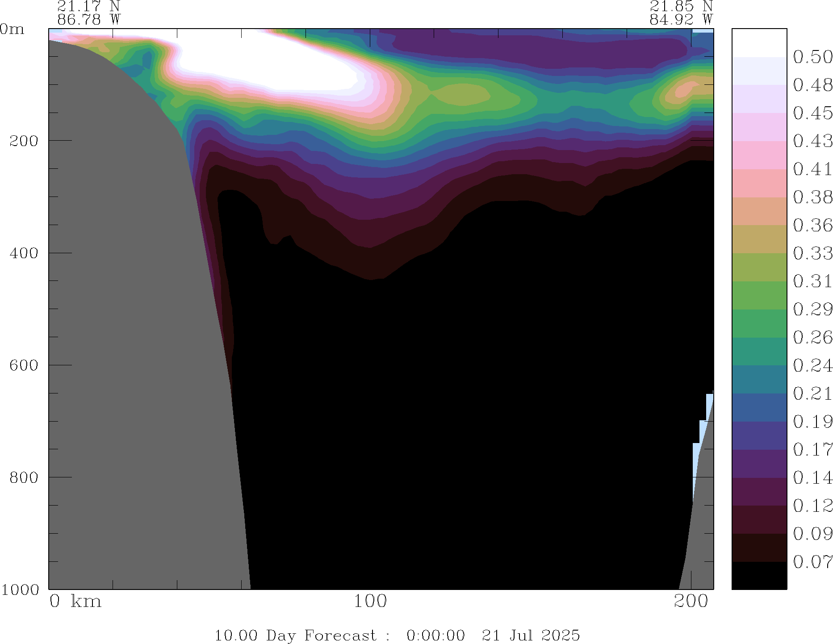The width and height of the screenshot is (833, 644).
Task: Click the white swatch atop the colorbar
Action: pyautogui.click(x=759, y=43)
